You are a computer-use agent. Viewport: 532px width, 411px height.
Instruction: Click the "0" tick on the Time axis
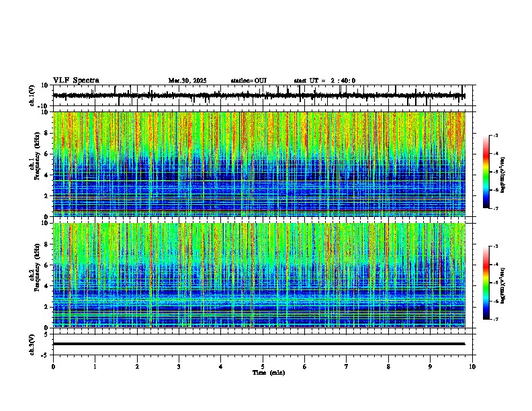coord(53,367)
